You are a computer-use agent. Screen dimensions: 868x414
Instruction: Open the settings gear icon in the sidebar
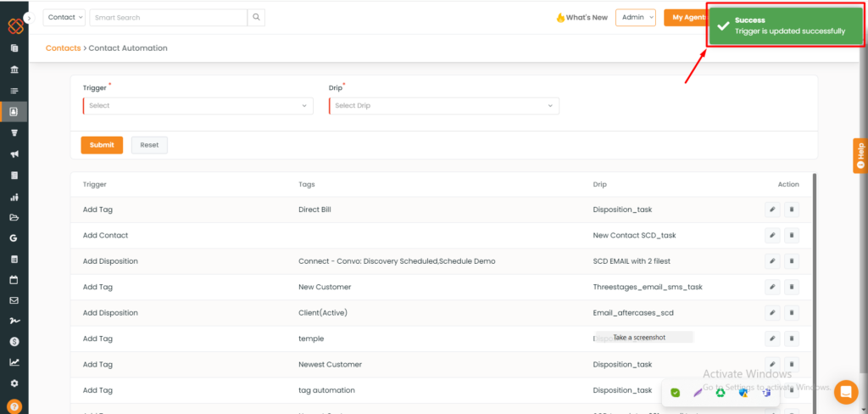point(14,383)
